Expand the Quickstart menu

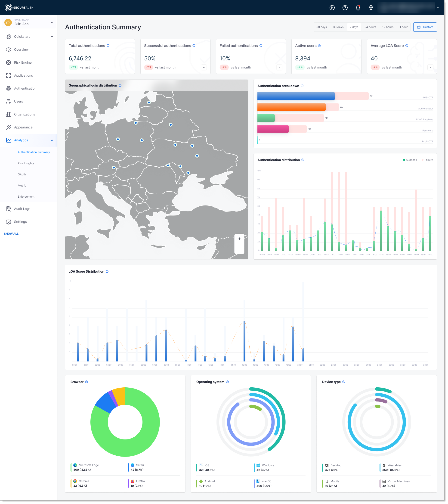pos(52,37)
